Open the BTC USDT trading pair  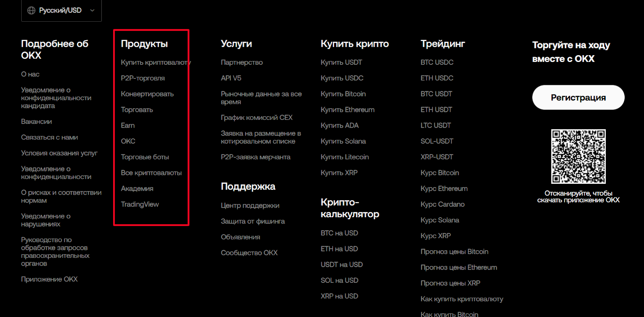coord(436,94)
